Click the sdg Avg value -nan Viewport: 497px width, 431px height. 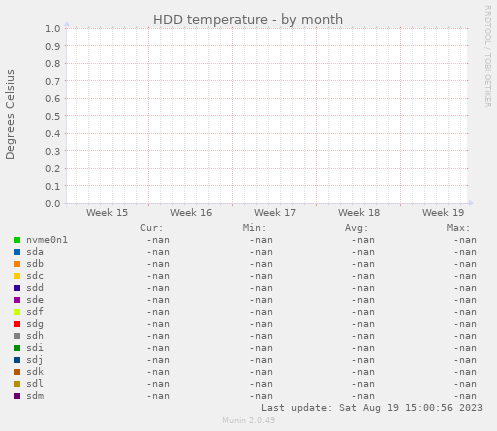click(x=363, y=324)
